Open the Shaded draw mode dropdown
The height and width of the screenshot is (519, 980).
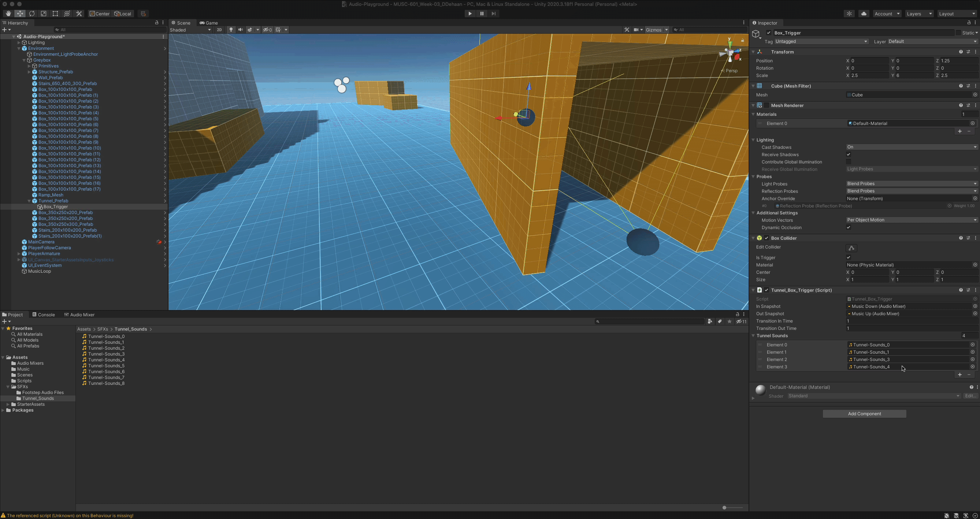click(190, 29)
